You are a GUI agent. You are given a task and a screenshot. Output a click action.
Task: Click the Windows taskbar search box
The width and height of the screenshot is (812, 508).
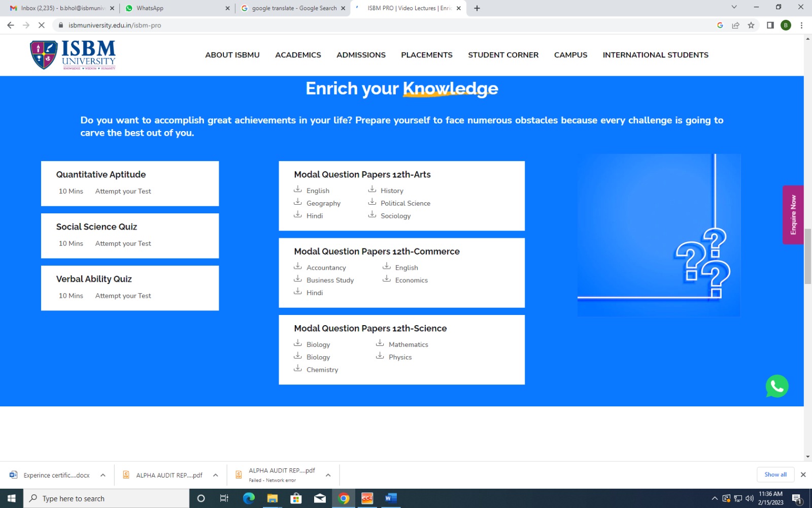[107, 498]
